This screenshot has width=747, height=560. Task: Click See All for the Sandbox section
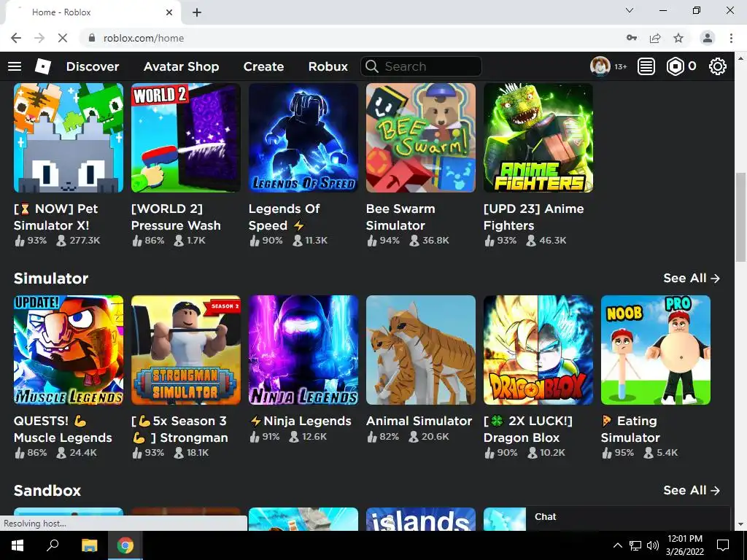coord(692,491)
